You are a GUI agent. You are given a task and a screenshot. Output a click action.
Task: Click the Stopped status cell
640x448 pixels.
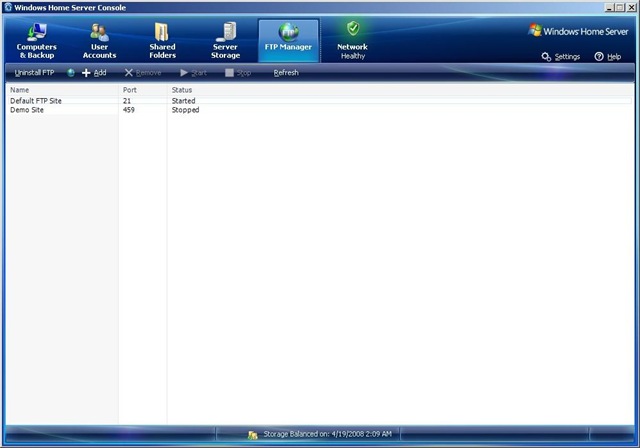tap(185, 110)
